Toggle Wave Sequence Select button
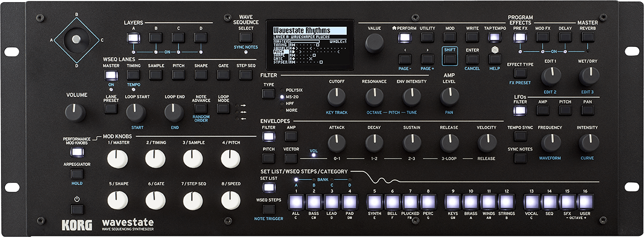644x237 pixels. click(x=246, y=37)
